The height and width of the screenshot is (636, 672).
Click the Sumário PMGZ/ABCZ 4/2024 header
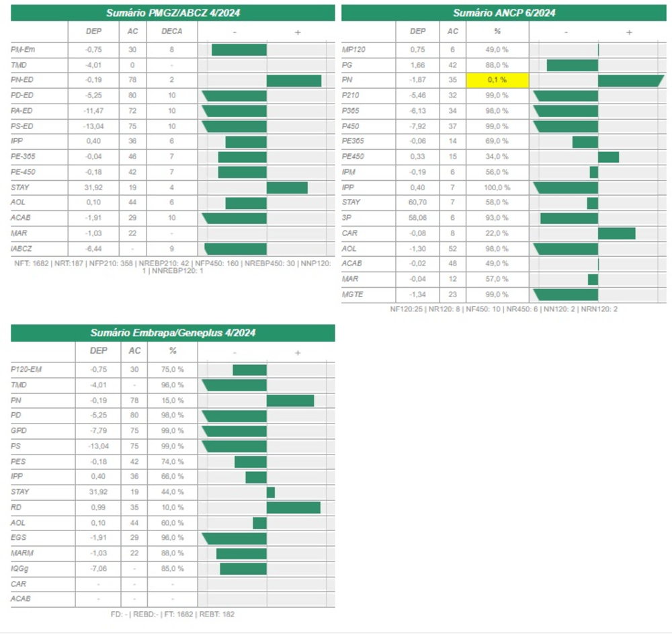click(x=173, y=13)
